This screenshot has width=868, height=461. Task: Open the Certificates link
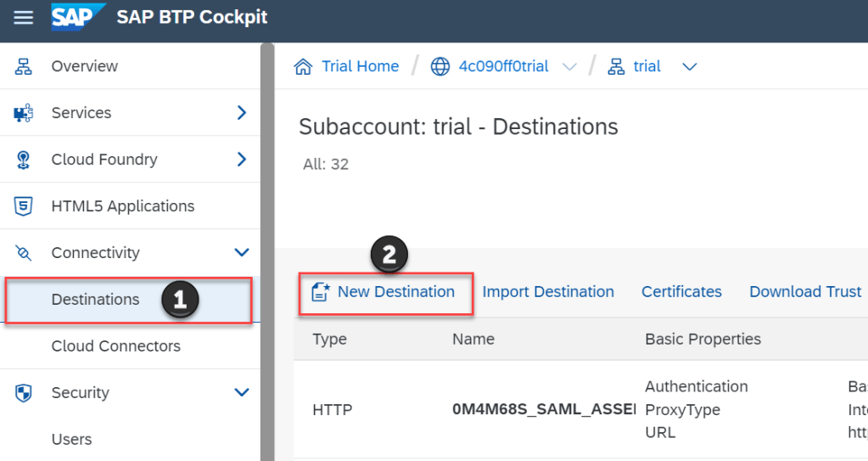(x=681, y=292)
